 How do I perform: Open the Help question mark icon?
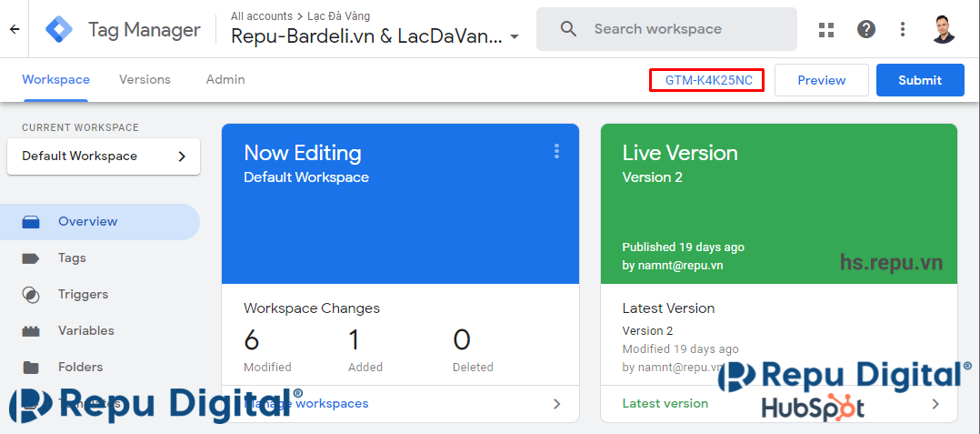point(865,29)
